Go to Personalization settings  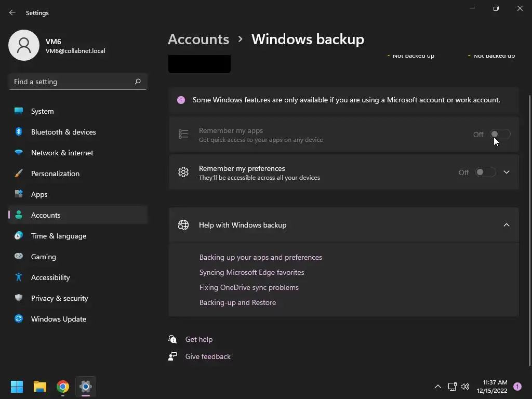tap(55, 174)
